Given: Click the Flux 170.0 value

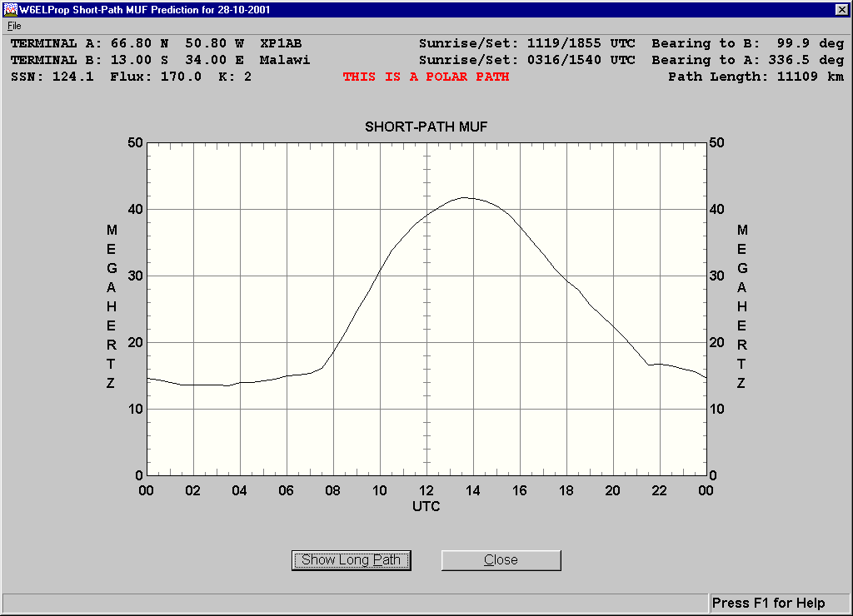Looking at the screenshot, I should click(156, 77).
